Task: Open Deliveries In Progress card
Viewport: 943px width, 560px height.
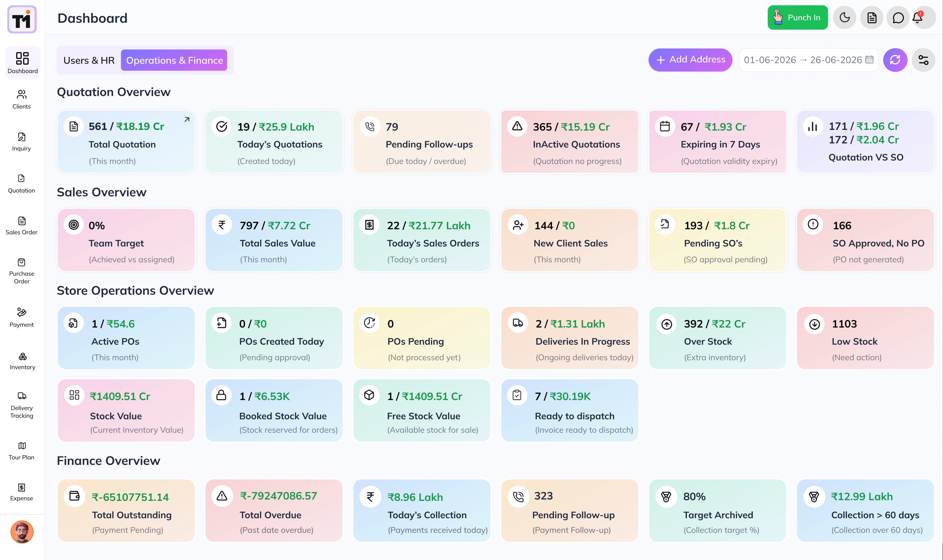Action: [570, 338]
